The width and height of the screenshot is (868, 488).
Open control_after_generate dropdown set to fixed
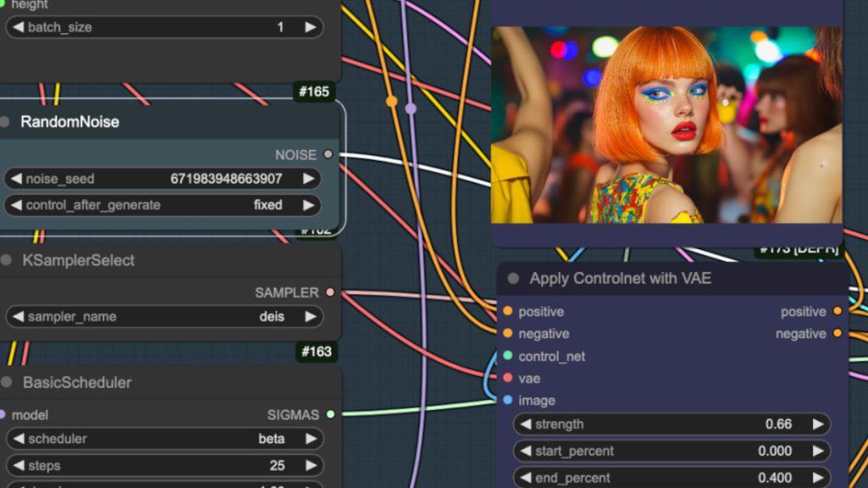click(163, 205)
